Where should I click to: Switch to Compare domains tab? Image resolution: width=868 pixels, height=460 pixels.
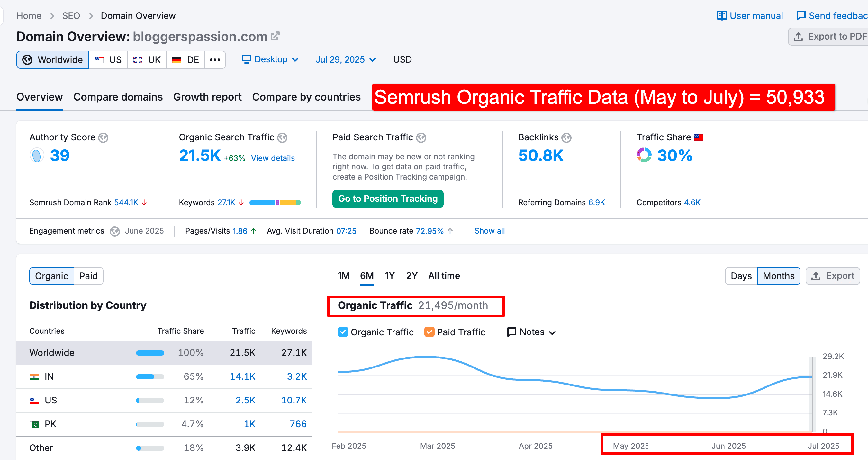pos(118,97)
